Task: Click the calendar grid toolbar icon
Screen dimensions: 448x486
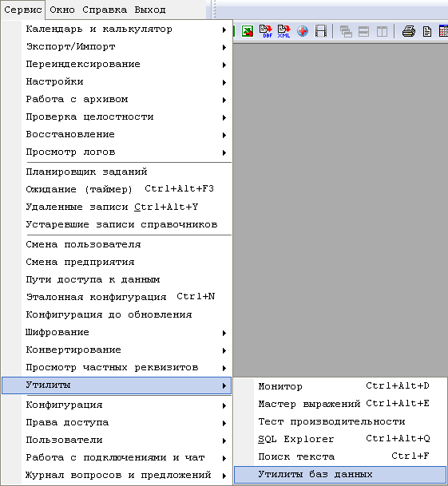Action: pyautogui.click(x=444, y=31)
